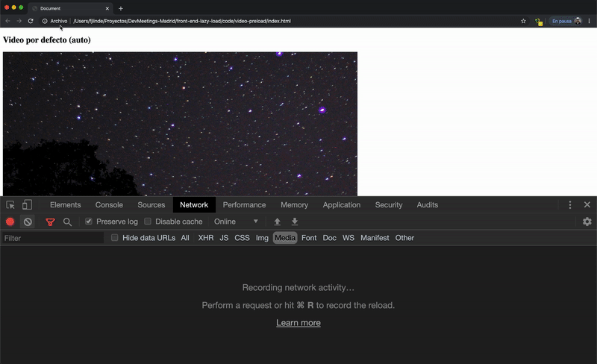Export HAR file with download arrow
Image resolution: width=597 pixels, height=364 pixels.
click(294, 222)
